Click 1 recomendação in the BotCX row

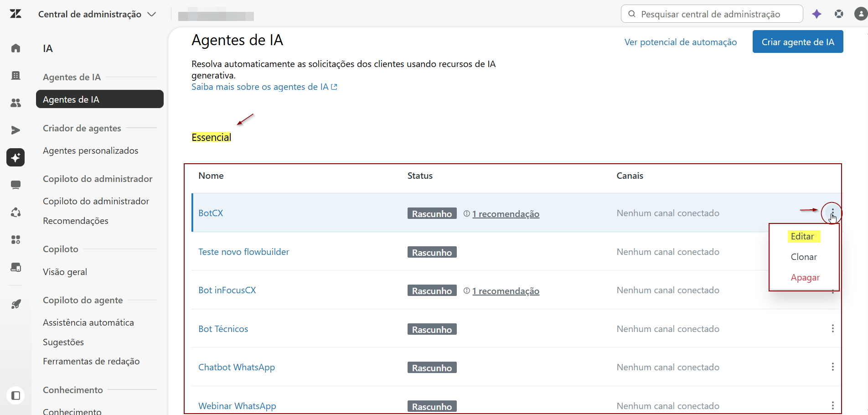pyautogui.click(x=506, y=214)
